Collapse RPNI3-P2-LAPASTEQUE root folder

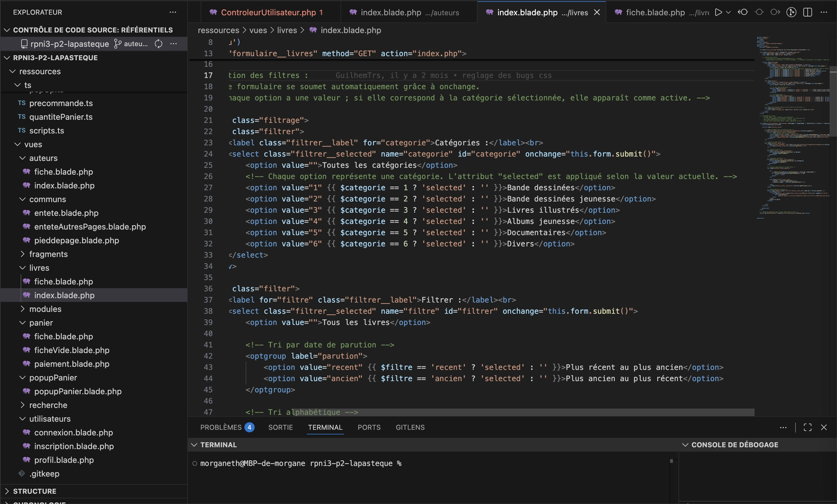(55, 58)
